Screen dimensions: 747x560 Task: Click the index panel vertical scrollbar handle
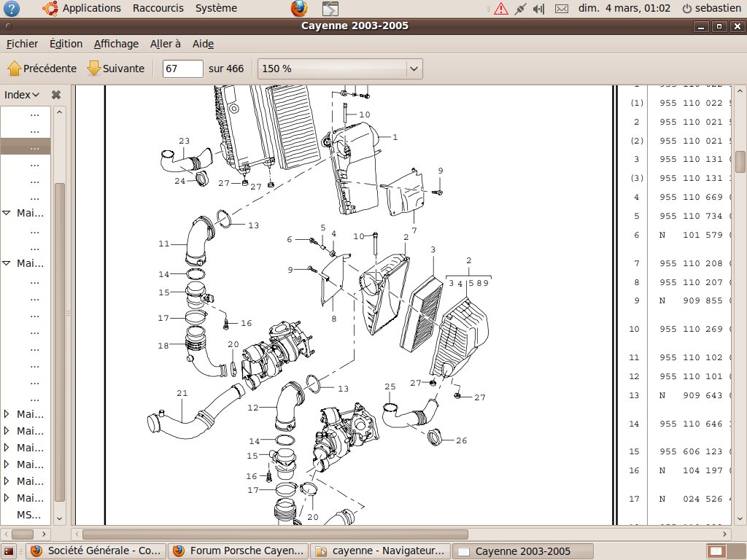(59, 342)
